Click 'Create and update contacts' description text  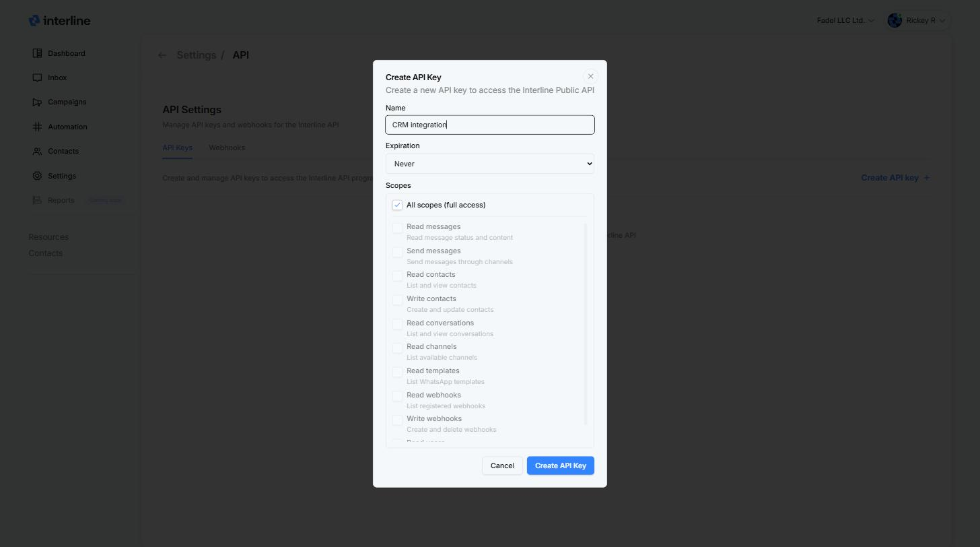pos(450,309)
